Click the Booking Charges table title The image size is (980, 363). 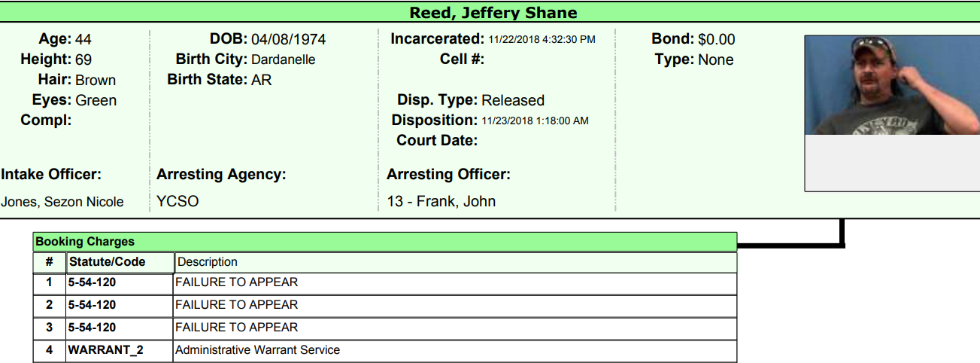click(x=85, y=242)
